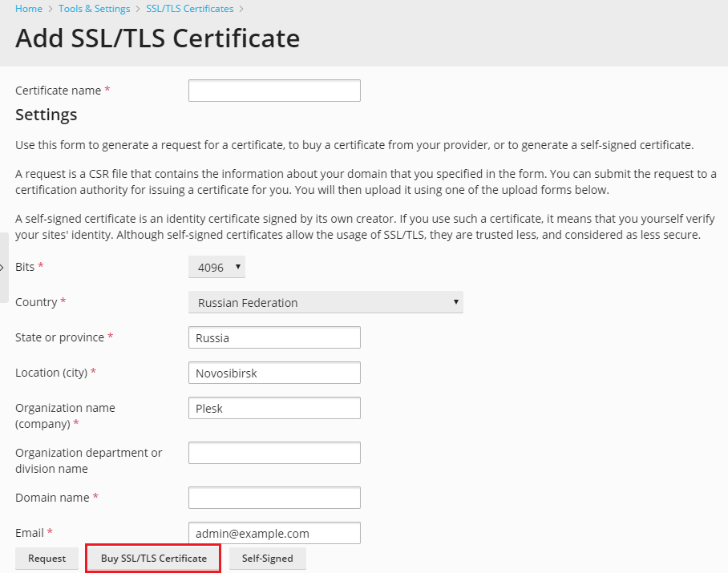Select the Email field with admin@example.com
Image resolution: width=728 pixels, height=573 pixels.
[274, 533]
